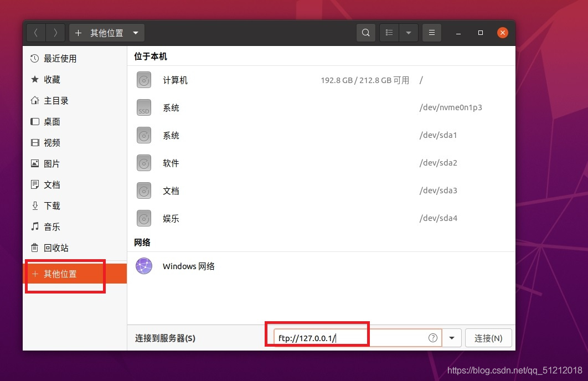The width and height of the screenshot is (588, 381).
Task: Open the 娱乐 partition sda4
Action: click(321, 218)
